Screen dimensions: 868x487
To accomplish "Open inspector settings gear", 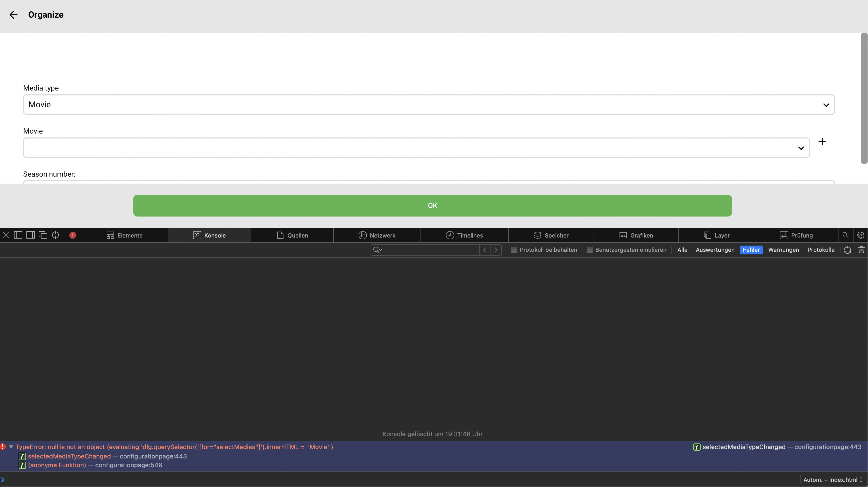I will pyautogui.click(x=860, y=235).
